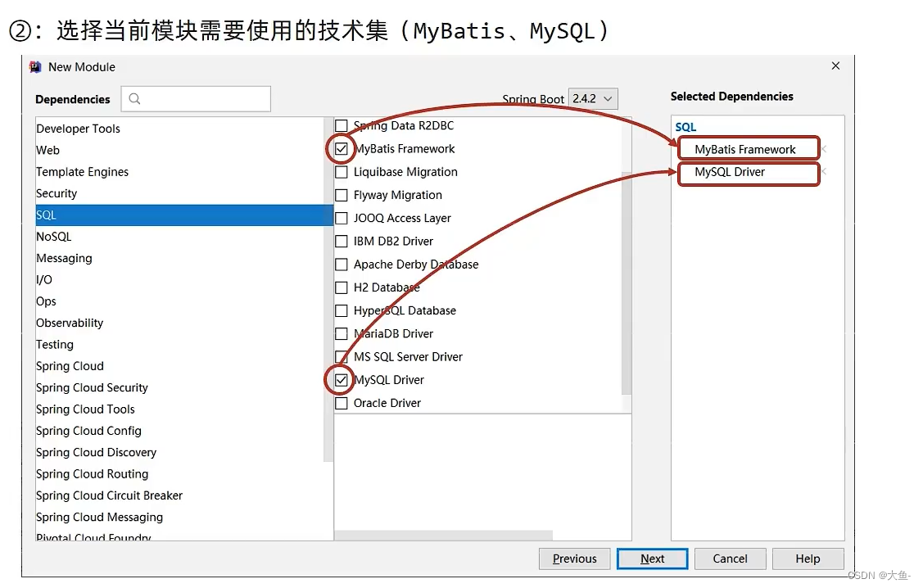
Task: Open Spring Cloud Circuit Breaker category
Action: (179, 495)
